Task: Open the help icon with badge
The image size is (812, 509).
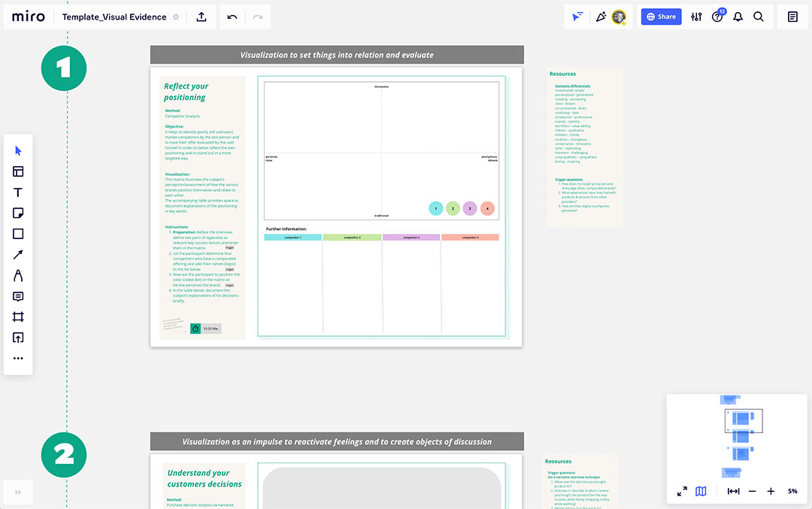Action: click(717, 17)
